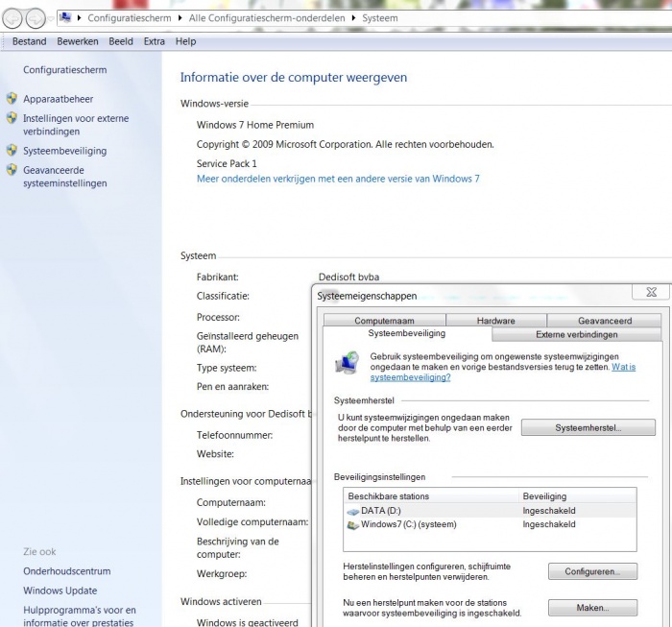The image size is (672, 627).
Task: Click shield icon next to Geavanceerde systeeminstellingen
Action: (x=12, y=170)
